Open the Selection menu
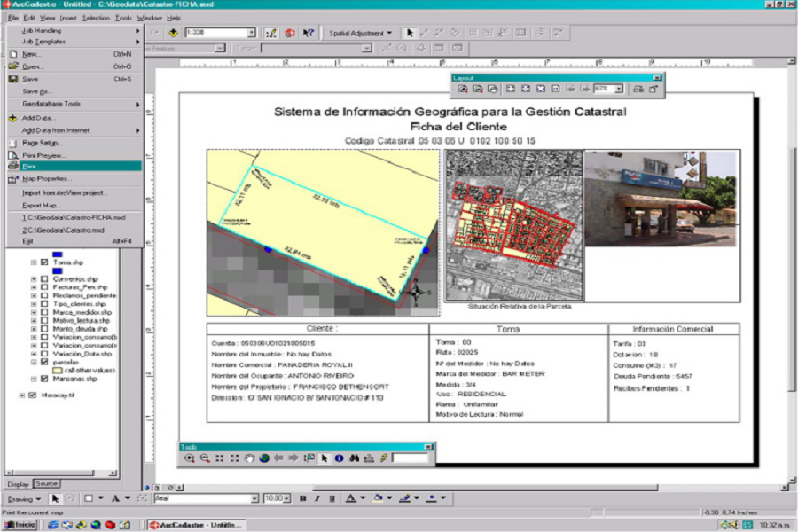Screen dimensions: 798x532 [x=96, y=18]
